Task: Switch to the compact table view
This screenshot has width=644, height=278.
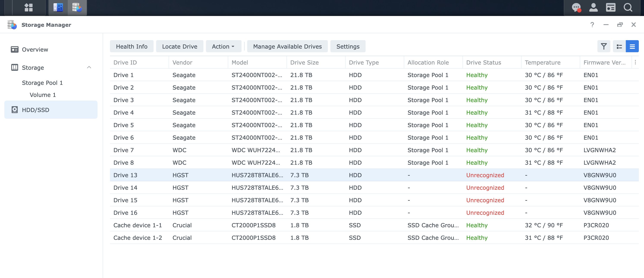Action: (632, 47)
